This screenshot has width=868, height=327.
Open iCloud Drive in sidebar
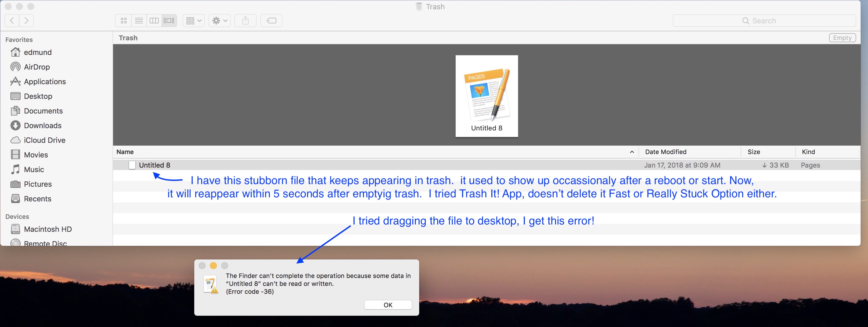click(x=38, y=140)
